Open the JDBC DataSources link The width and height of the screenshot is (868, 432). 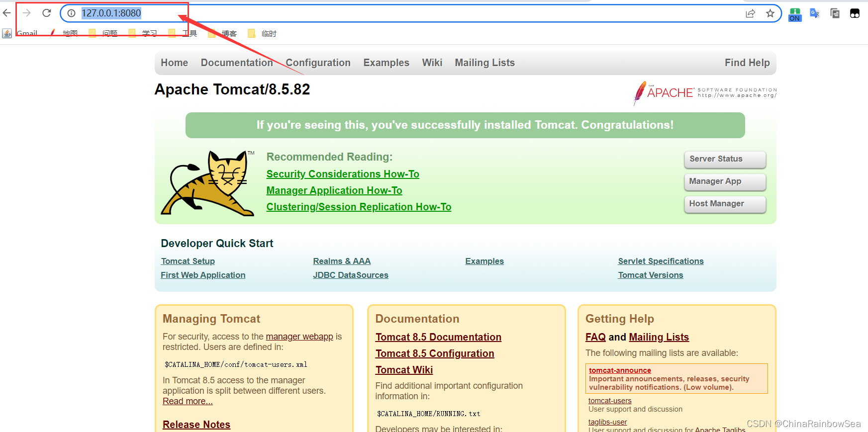click(351, 275)
